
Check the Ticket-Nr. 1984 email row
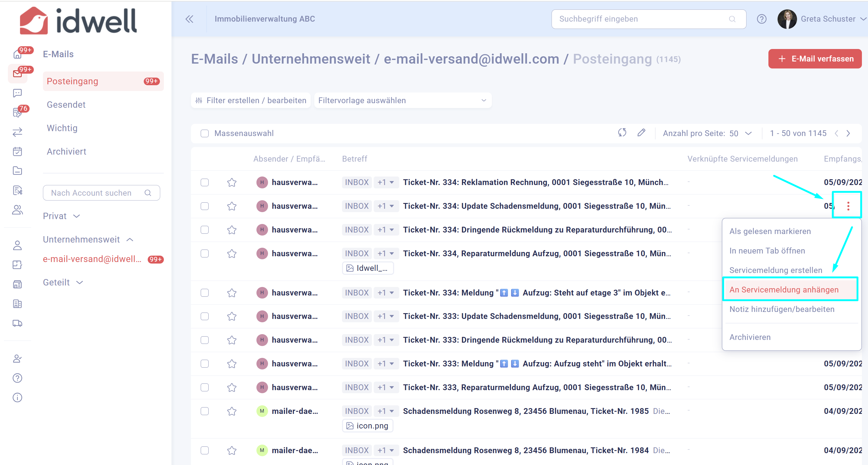pyautogui.click(x=205, y=450)
